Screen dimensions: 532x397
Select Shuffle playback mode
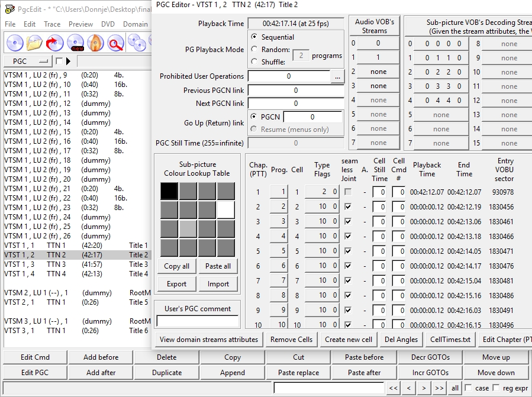(x=254, y=62)
